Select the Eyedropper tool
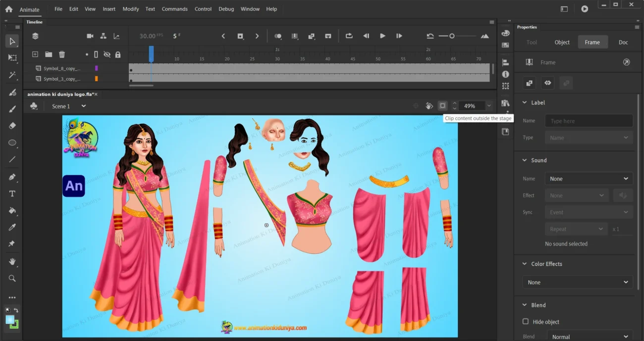 12,227
